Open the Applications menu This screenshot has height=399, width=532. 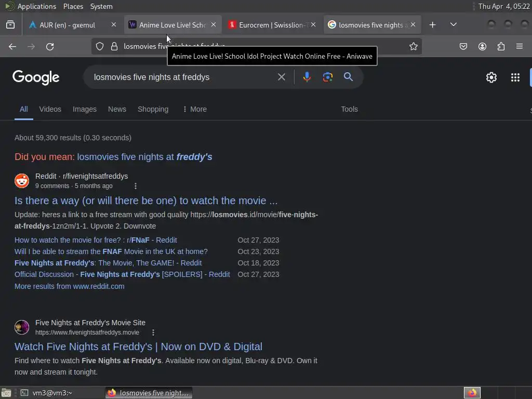[37, 6]
